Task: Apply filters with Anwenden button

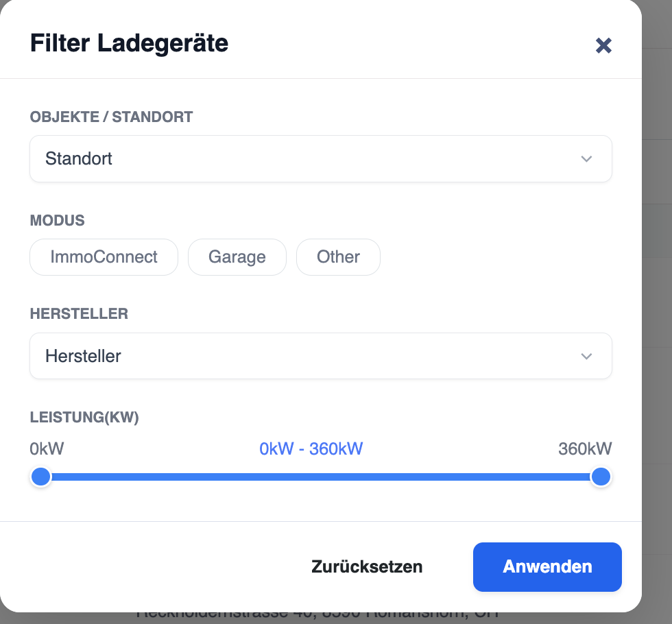Action: [547, 566]
